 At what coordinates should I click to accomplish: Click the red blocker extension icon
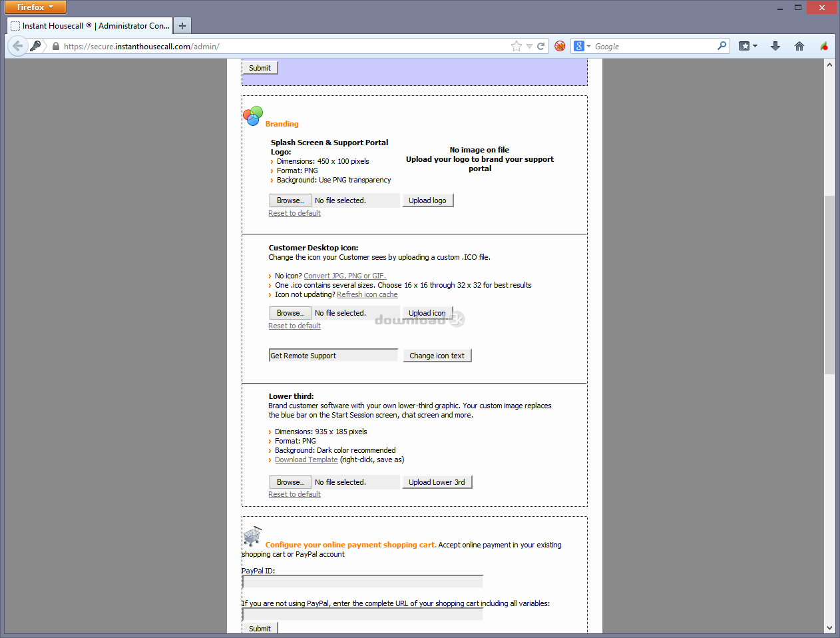(x=560, y=46)
